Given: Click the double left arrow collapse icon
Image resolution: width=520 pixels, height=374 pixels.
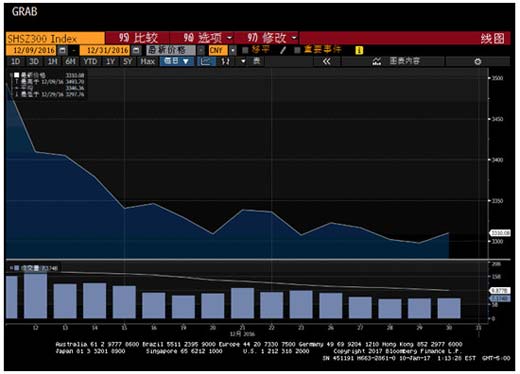Looking at the screenshot, I should tap(327, 61).
